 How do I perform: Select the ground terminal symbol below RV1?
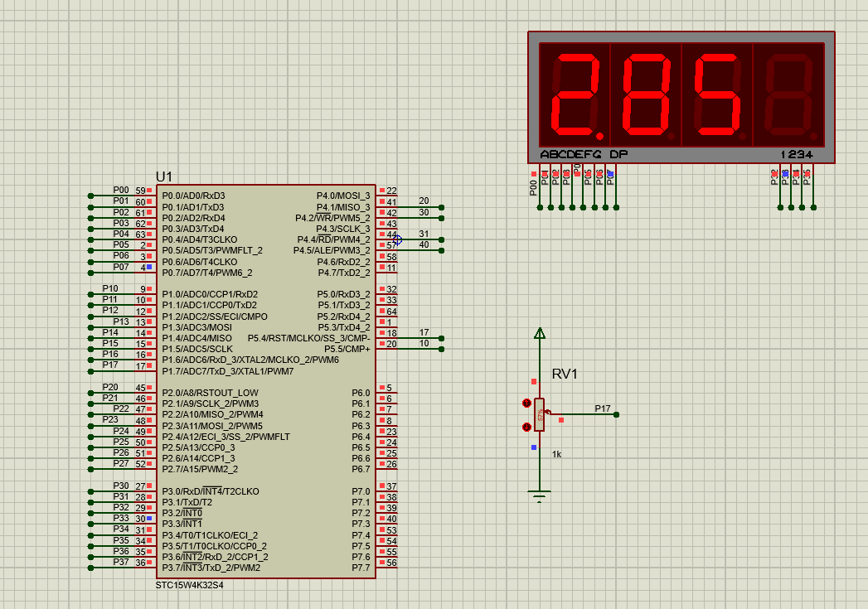point(540,496)
